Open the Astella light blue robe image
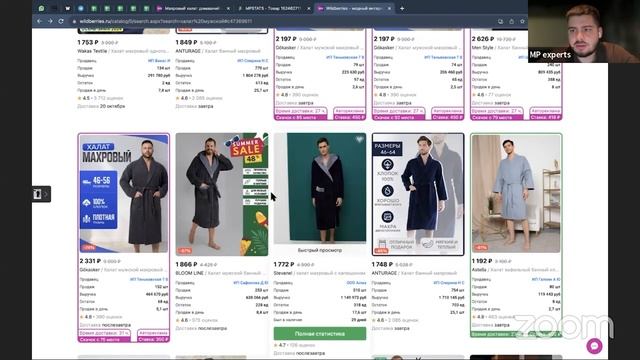Viewport: 640px width, 360px height. click(x=516, y=193)
